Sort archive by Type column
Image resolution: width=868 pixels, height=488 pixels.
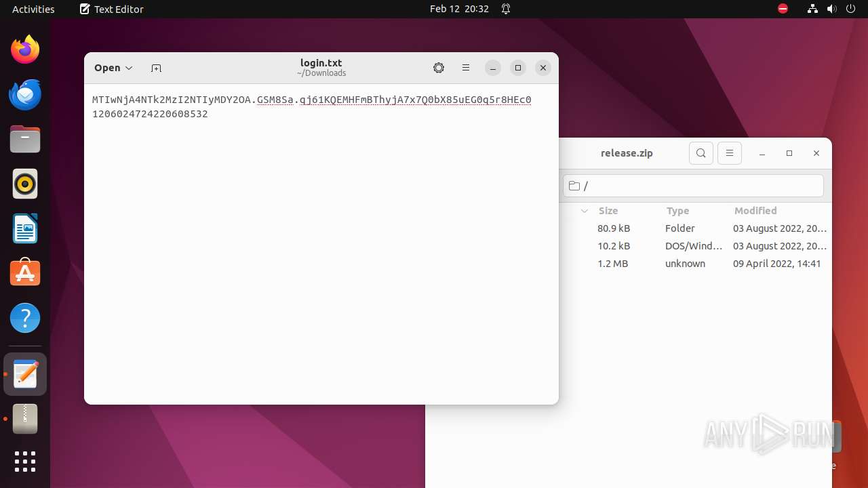tap(677, 211)
